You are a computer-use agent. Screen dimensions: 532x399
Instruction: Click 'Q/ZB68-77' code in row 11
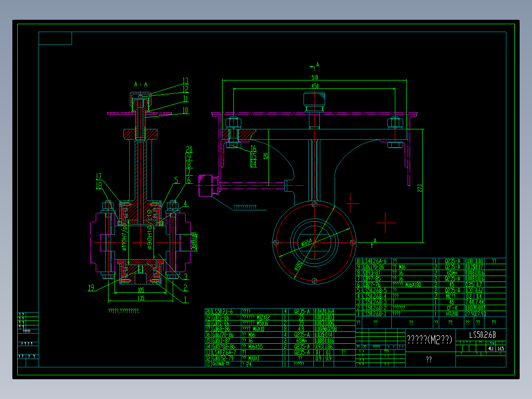[222, 364]
